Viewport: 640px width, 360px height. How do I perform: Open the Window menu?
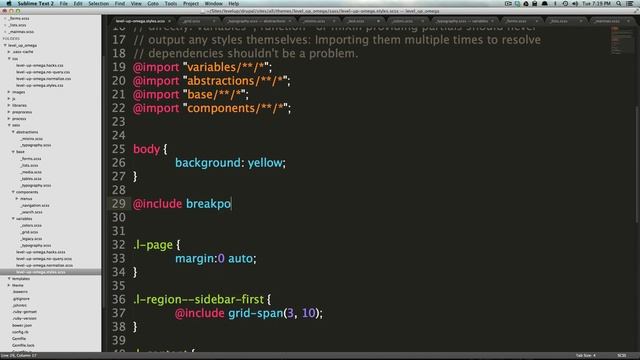coord(213,3)
